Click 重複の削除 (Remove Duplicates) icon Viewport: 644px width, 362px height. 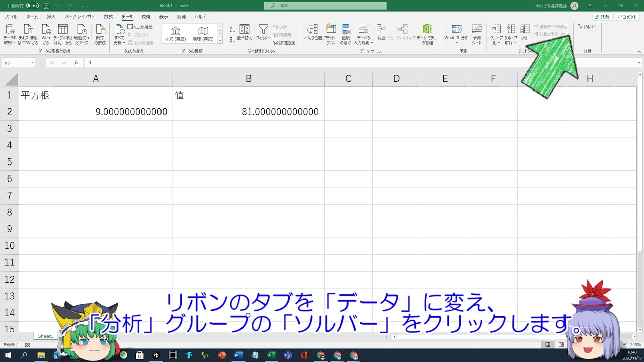(346, 34)
